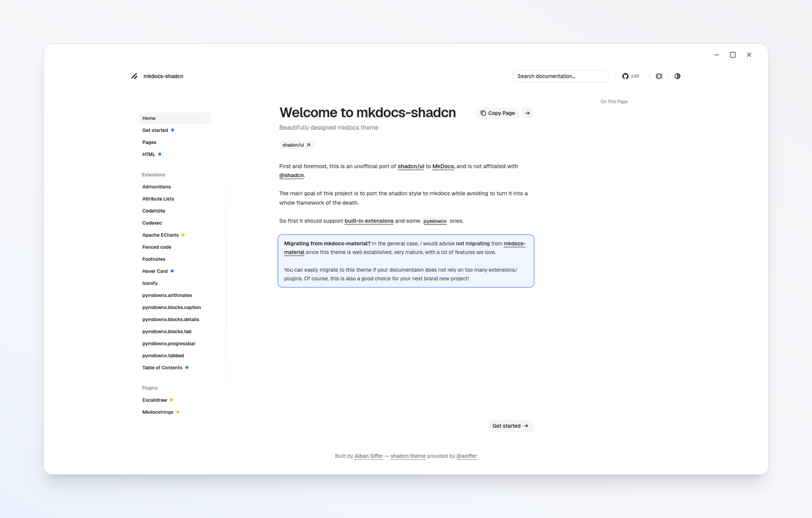The width and height of the screenshot is (812, 518).
Task: Open Codehilite sidebar entry
Action: [x=154, y=211]
